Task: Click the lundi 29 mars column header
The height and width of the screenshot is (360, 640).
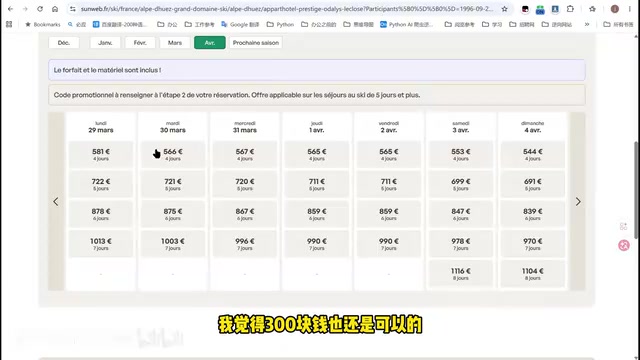Action: (101, 127)
